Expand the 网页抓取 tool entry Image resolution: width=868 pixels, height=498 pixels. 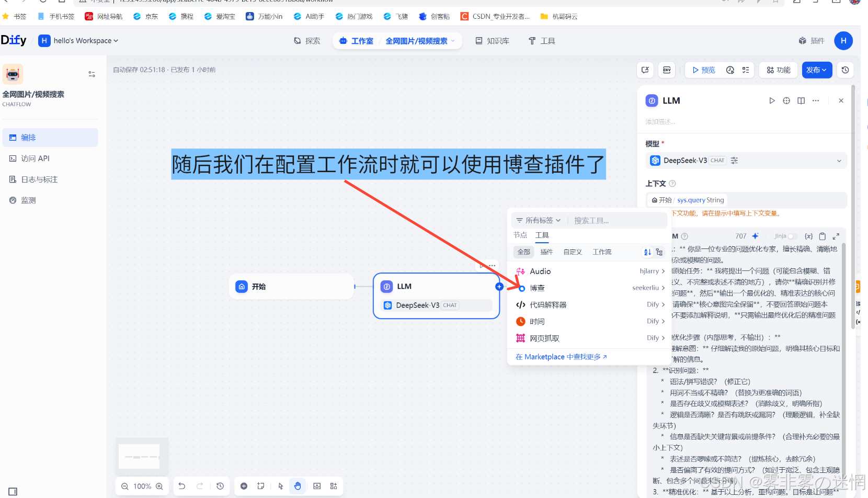(x=590, y=338)
